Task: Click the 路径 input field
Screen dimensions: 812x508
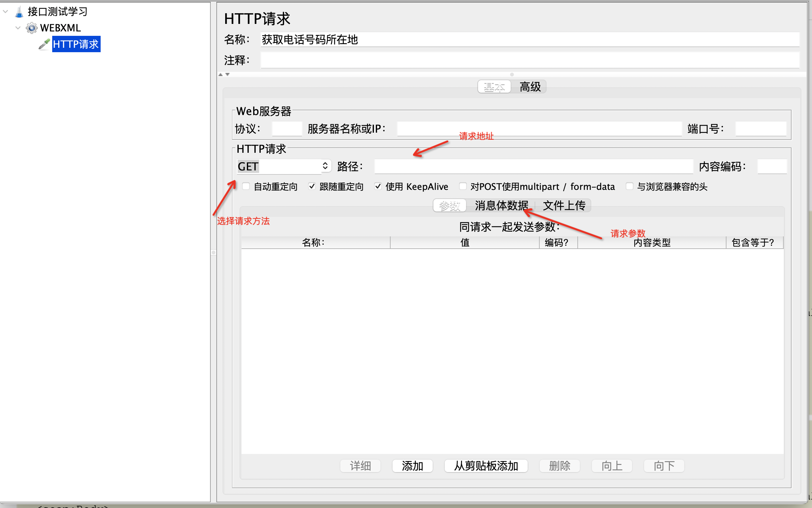Action: click(533, 167)
